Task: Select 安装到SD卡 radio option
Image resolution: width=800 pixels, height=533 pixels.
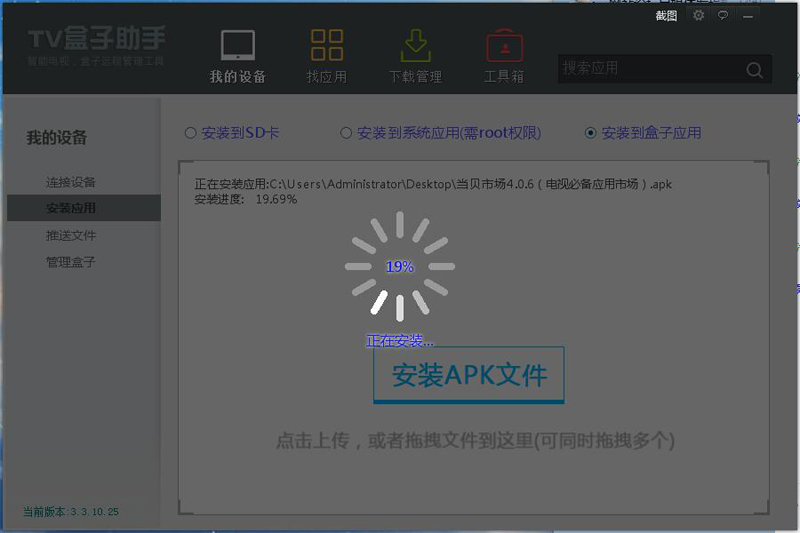Action: (190, 133)
